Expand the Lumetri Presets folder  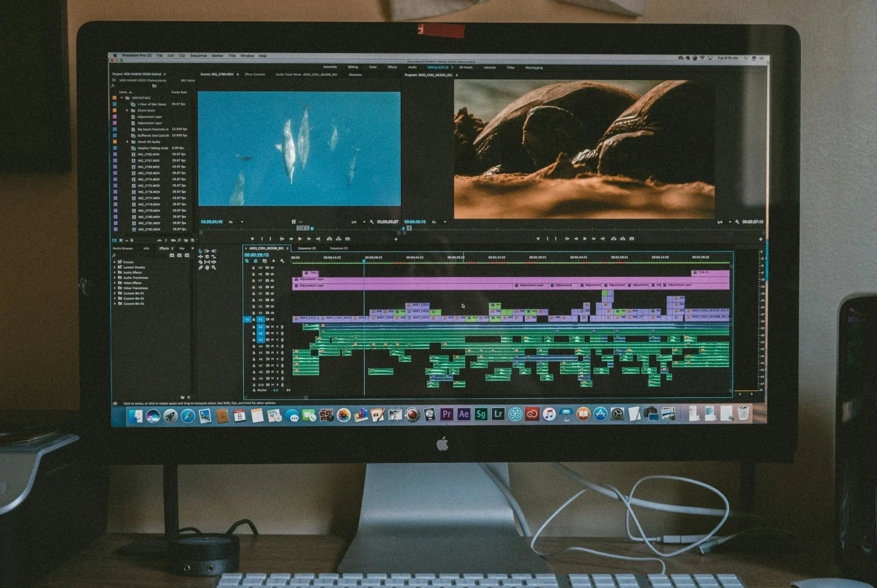tap(115, 267)
